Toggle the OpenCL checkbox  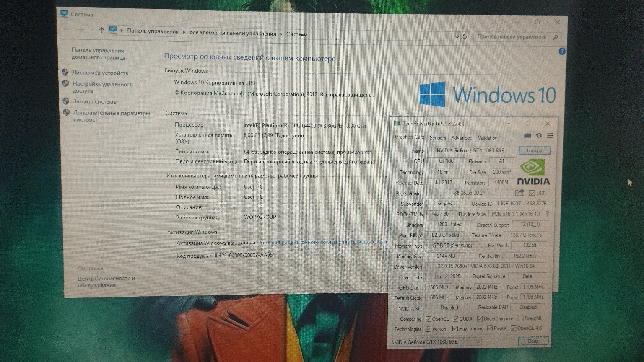[428, 319]
